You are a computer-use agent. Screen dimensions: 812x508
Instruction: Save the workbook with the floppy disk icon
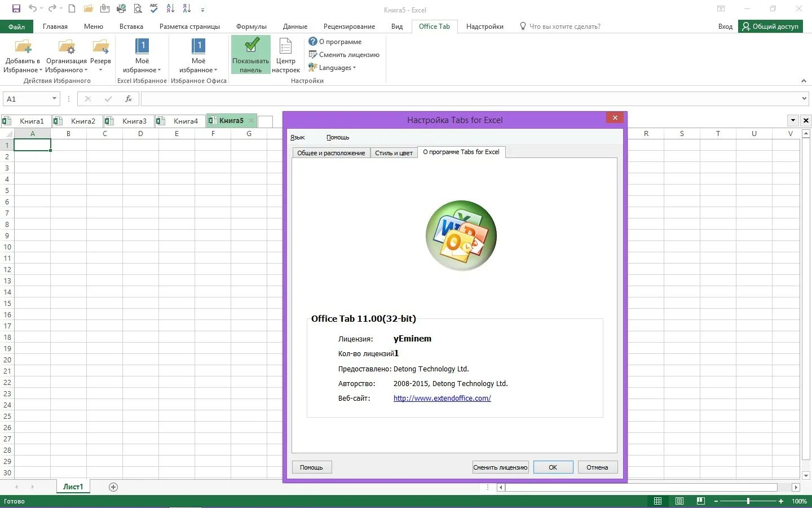click(16, 8)
